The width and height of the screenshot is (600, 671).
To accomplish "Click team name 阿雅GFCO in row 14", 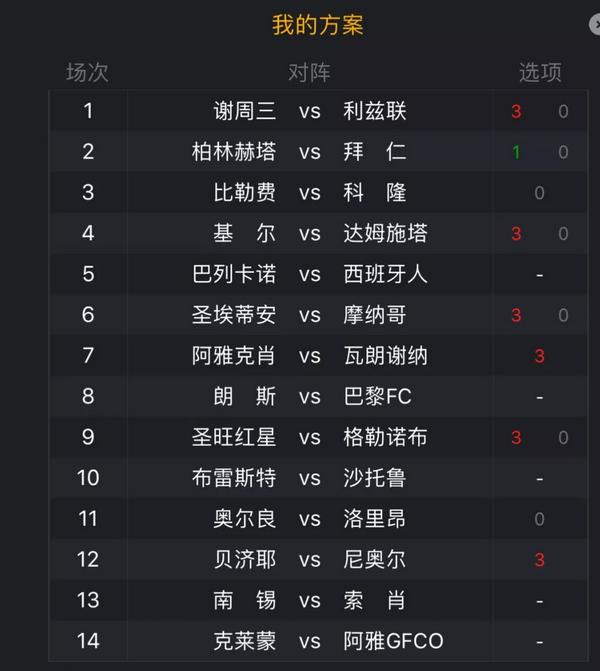I will pyautogui.click(x=393, y=641).
